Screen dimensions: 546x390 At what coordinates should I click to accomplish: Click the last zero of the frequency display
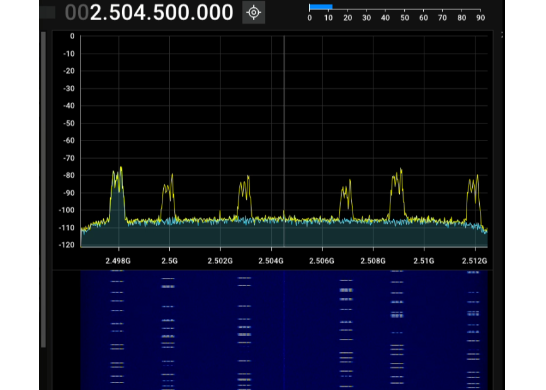[227, 13]
